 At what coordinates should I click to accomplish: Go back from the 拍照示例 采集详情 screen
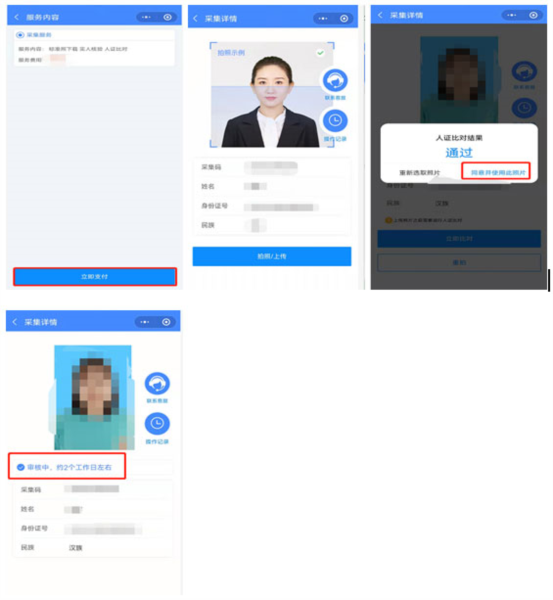(x=196, y=18)
